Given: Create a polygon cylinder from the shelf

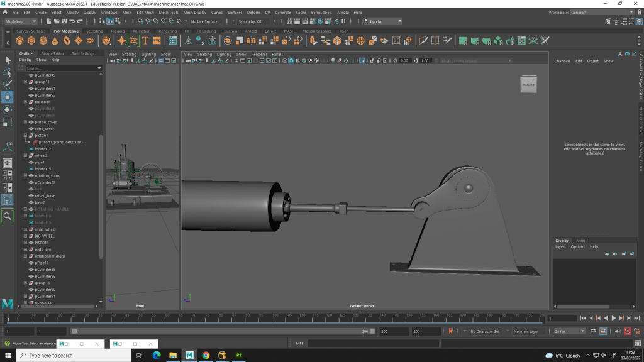Looking at the screenshot, I should pos(43,41).
